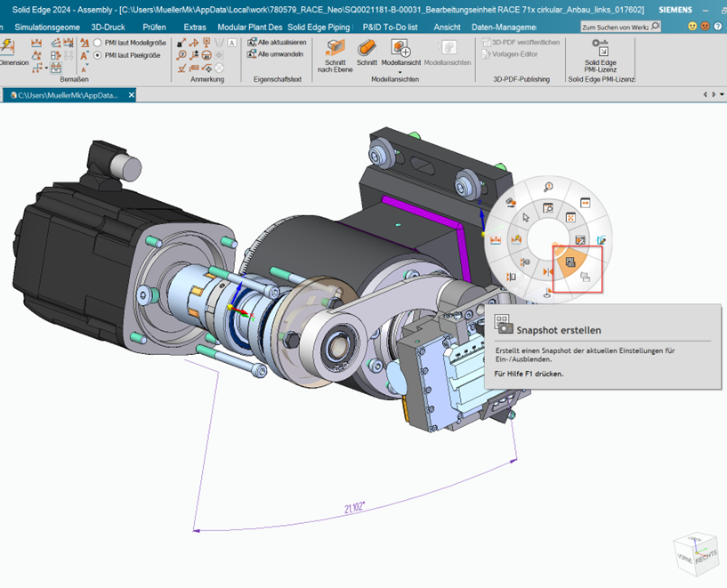
Task: Switch to the 3D-Druck tab
Action: [108, 28]
